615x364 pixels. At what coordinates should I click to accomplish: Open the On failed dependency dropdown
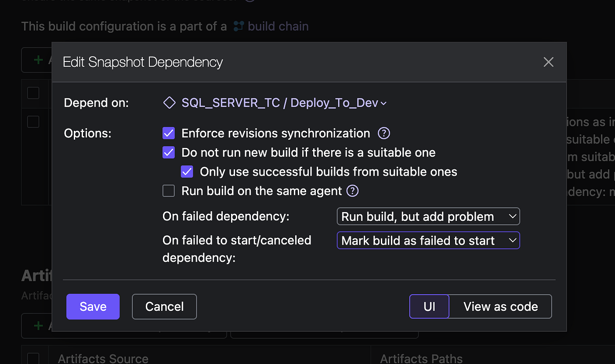428,216
